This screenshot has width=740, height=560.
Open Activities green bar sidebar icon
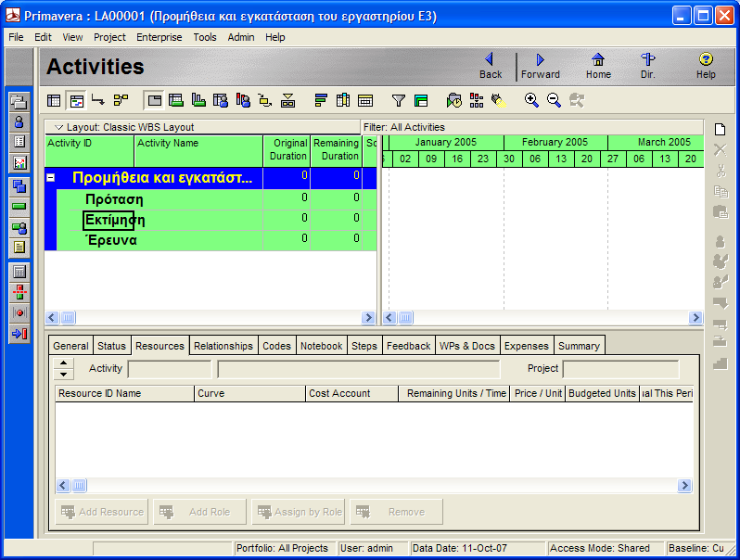[x=19, y=207]
